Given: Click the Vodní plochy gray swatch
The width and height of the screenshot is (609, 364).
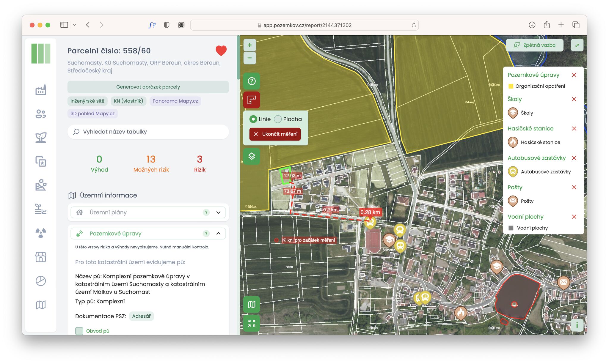Looking at the screenshot, I should [x=511, y=228].
